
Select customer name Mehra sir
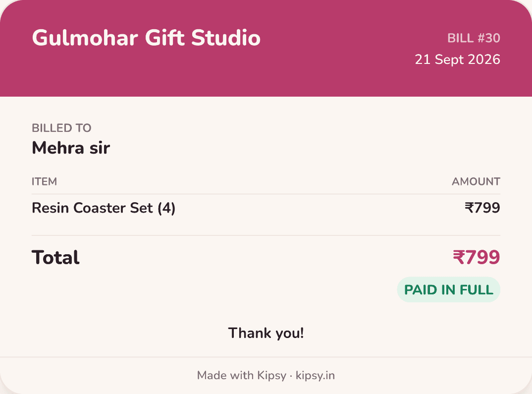click(x=71, y=148)
